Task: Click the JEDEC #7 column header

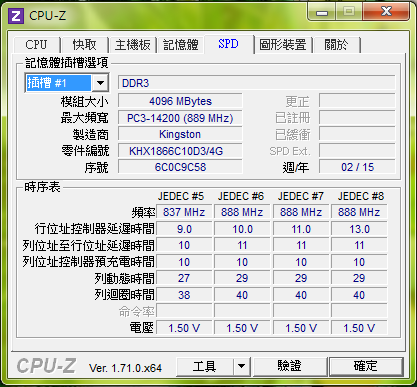Action: [301, 196]
